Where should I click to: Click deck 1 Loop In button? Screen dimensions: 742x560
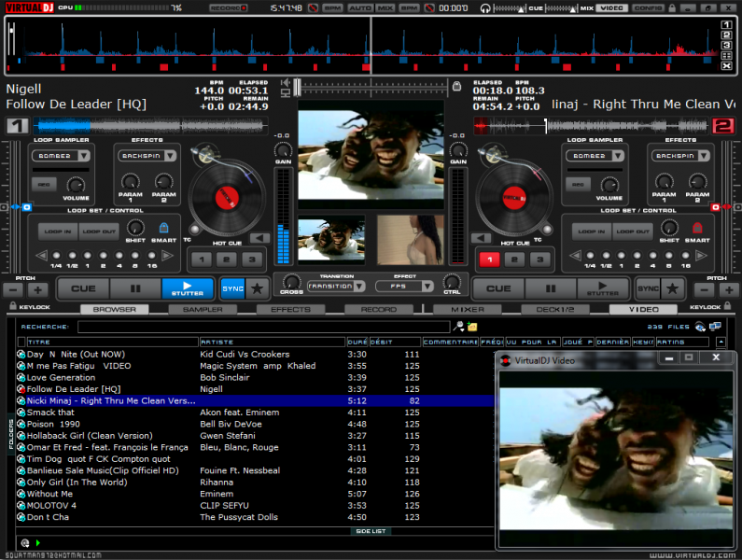click(x=58, y=231)
